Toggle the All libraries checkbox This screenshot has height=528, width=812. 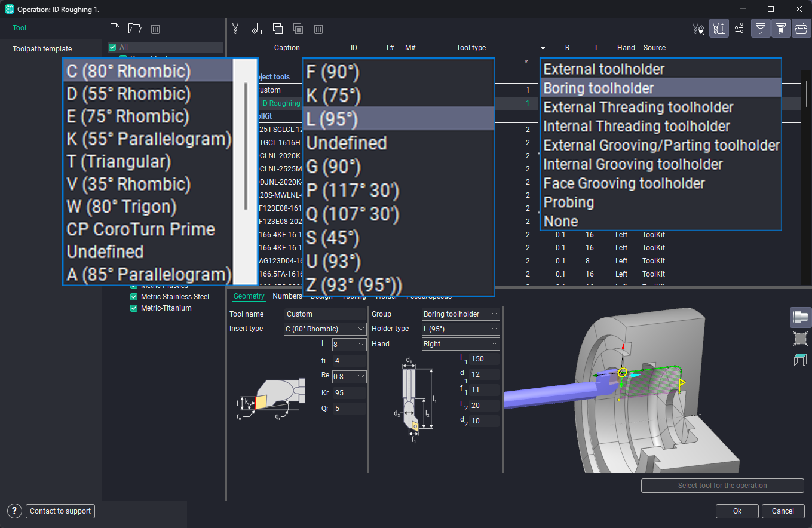(x=112, y=47)
